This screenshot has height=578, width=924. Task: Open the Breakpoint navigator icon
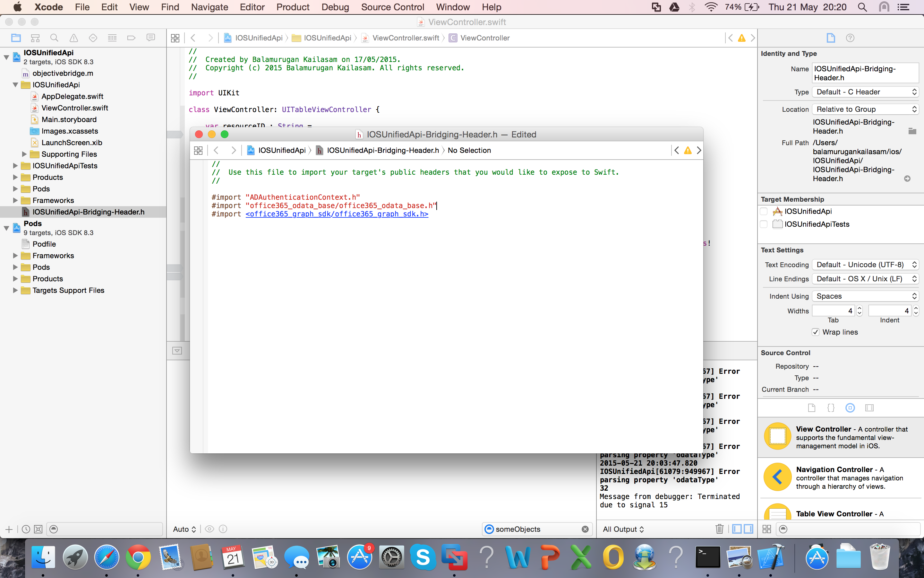tap(131, 38)
